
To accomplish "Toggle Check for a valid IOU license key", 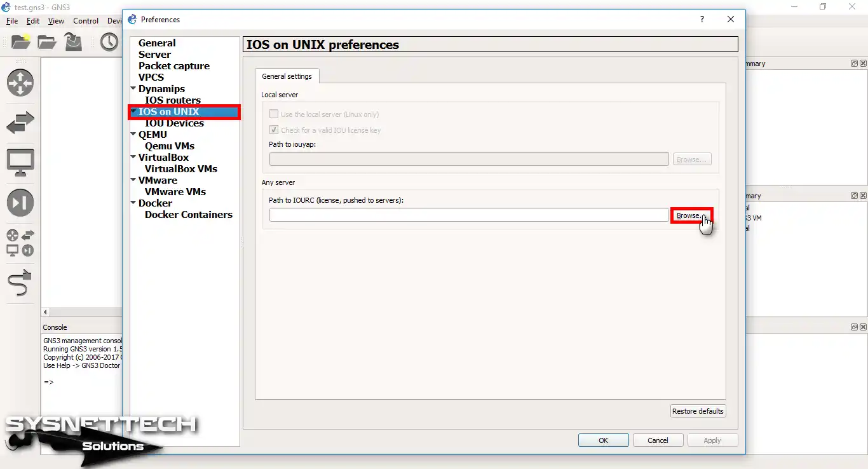I will (274, 130).
